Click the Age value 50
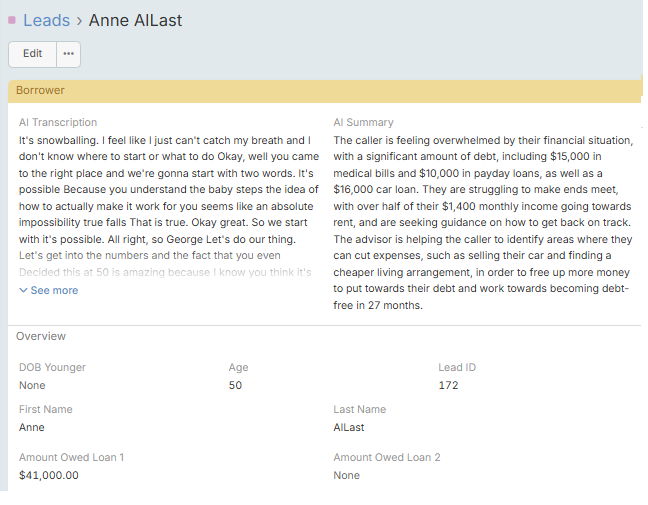The height and width of the screenshot is (505, 648). coord(235,386)
